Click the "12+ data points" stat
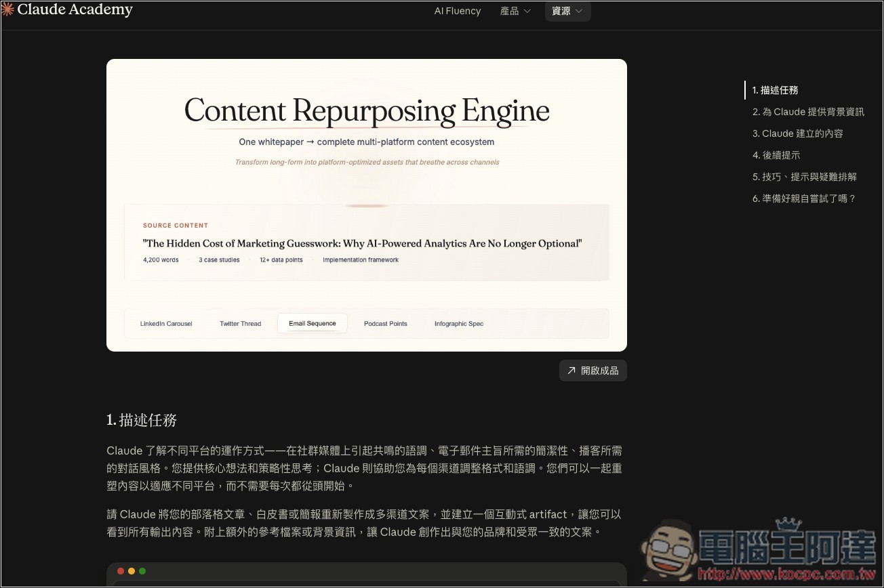Screen dimensions: 884x588 coord(281,260)
